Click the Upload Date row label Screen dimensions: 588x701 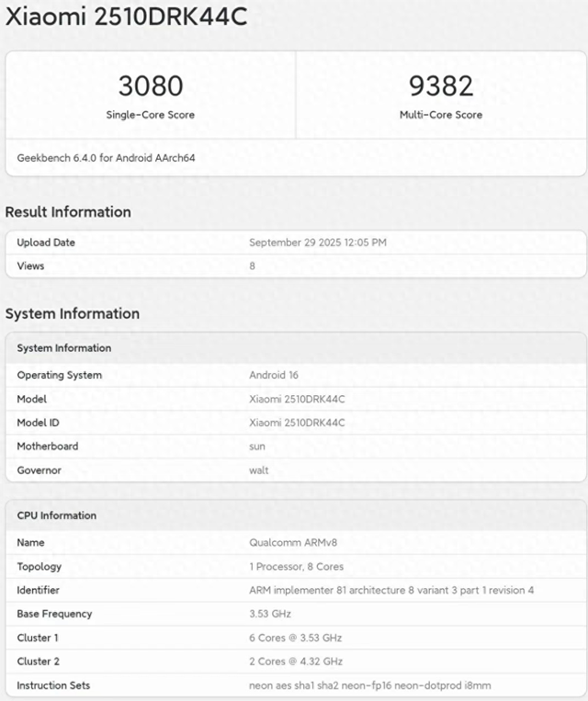coord(46,243)
